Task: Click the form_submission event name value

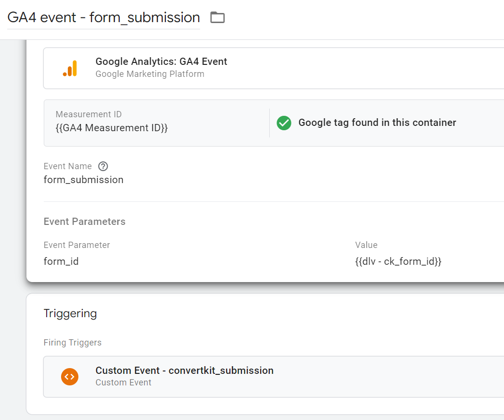Action: pyautogui.click(x=83, y=180)
